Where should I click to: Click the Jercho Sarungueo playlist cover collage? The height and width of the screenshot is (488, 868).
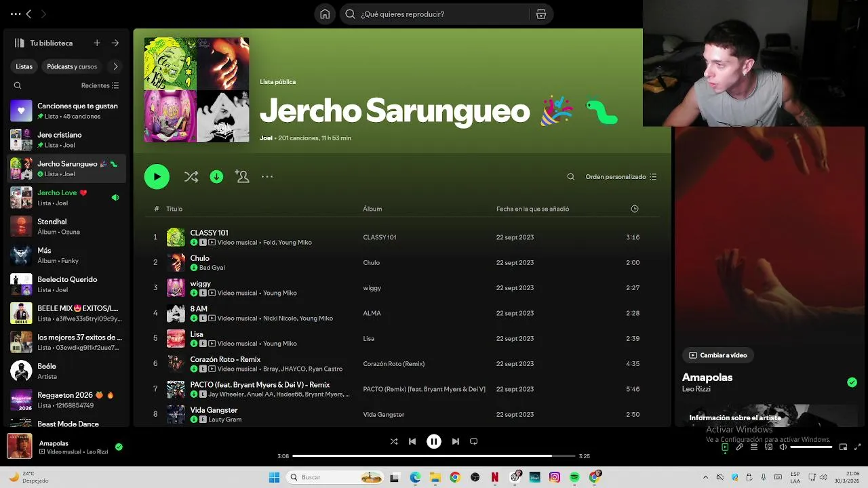tap(197, 89)
